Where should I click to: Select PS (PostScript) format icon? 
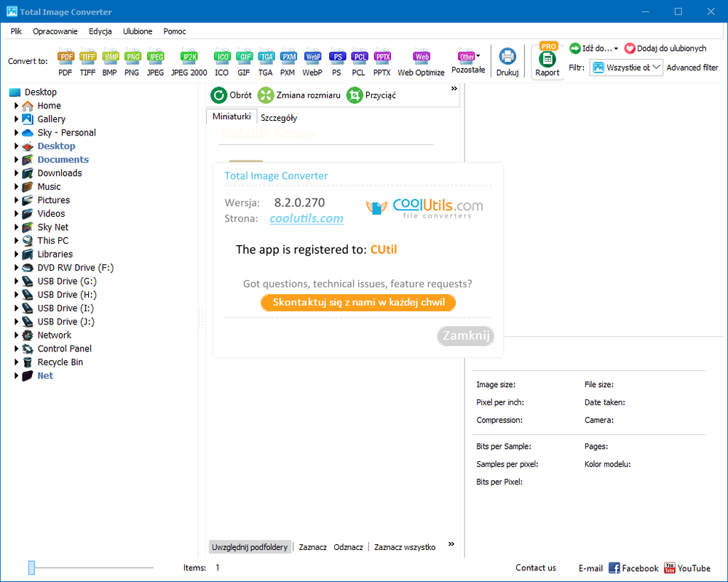337,63
